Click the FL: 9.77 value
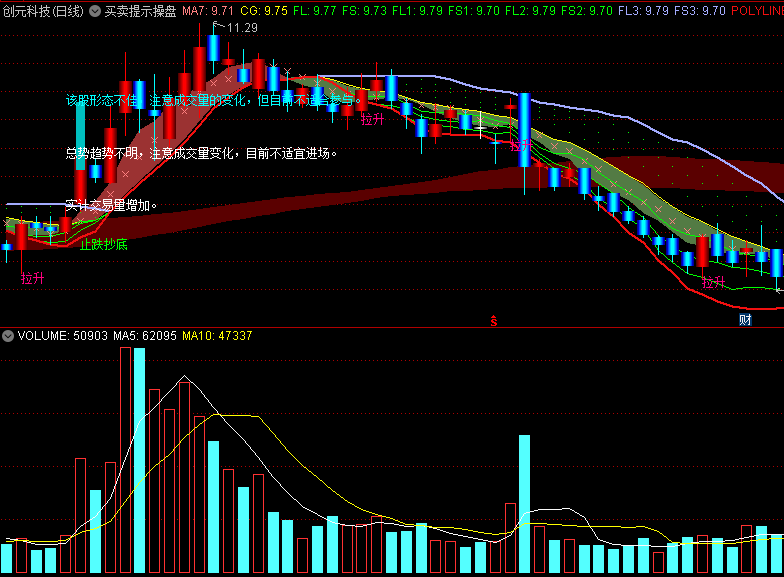 pos(314,10)
